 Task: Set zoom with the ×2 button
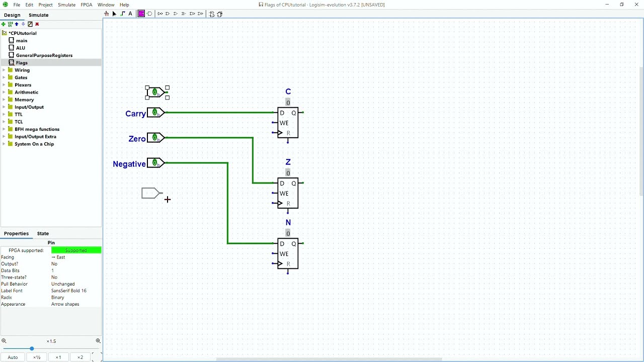point(80,357)
